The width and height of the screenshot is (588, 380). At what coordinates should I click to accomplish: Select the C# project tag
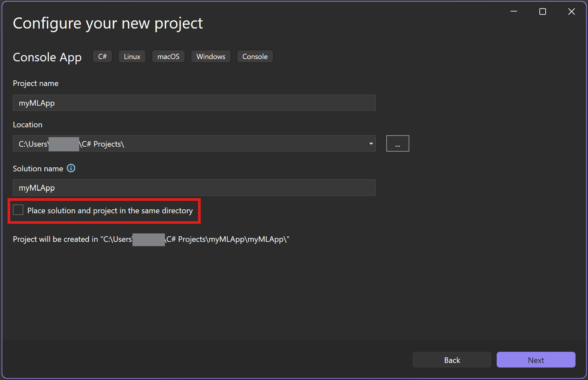point(102,56)
